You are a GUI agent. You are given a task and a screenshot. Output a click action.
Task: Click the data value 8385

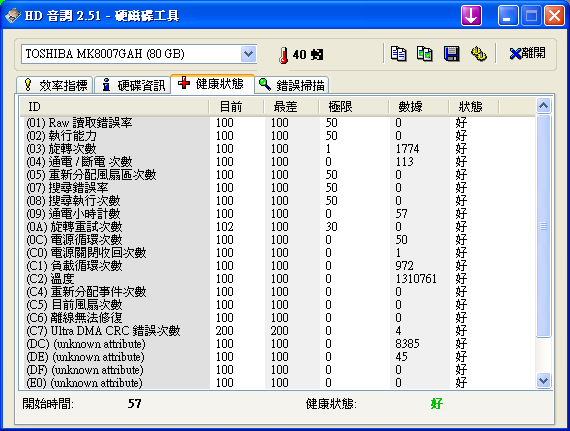coord(407,344)
